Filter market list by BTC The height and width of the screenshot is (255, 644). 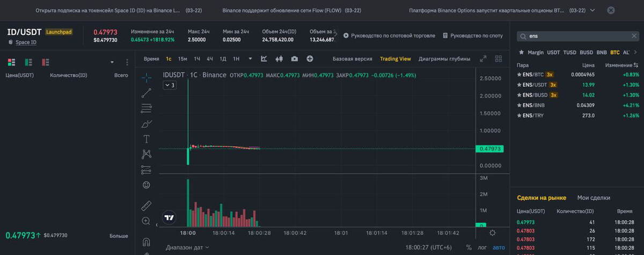[614, 53]
